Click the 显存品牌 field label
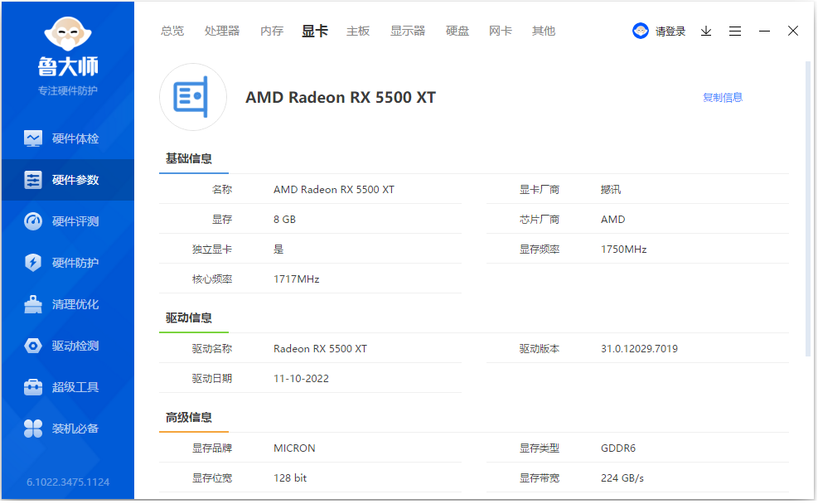Image resolution: width=818 pixels, height=504 pixels. point(212,448)
